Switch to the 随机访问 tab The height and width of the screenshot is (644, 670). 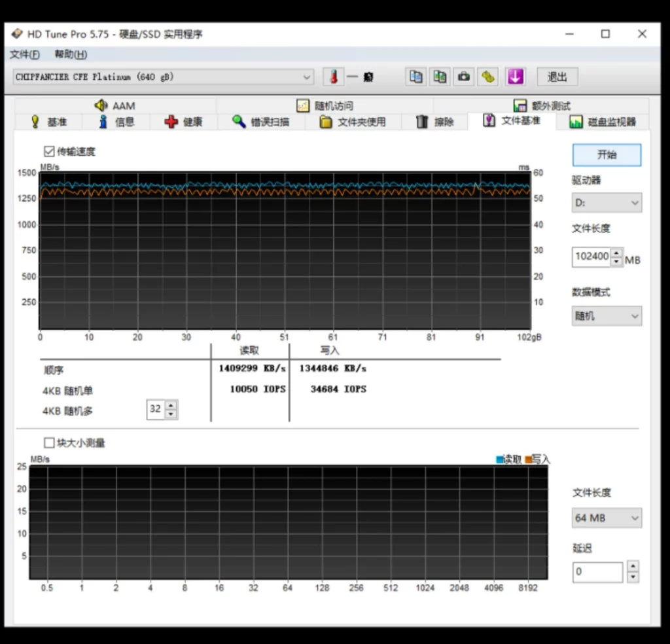coord(325,105)
